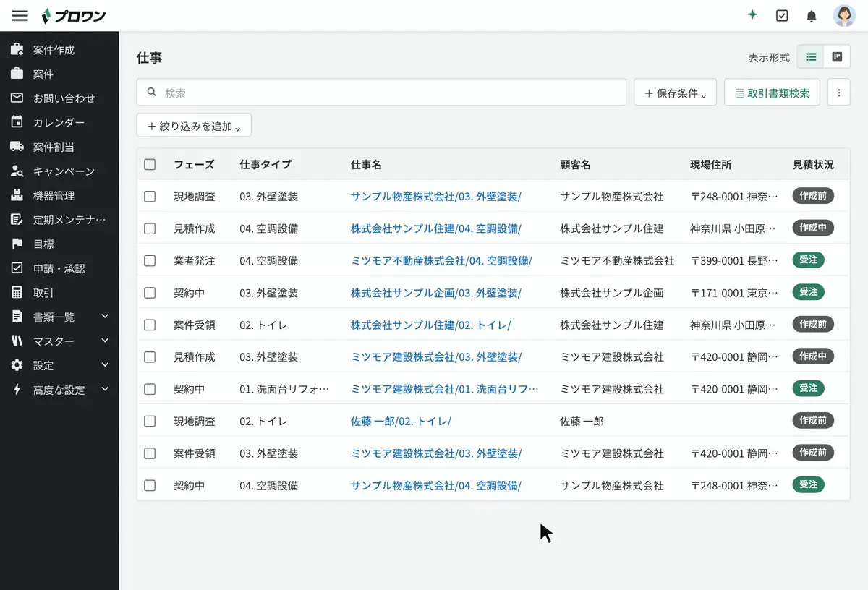Image resolution: width=868 pixels, height=590 pixels.
Task: Go to お問い合わせ in sidebar
Action: pyautogui.click(x=64, y=98)
